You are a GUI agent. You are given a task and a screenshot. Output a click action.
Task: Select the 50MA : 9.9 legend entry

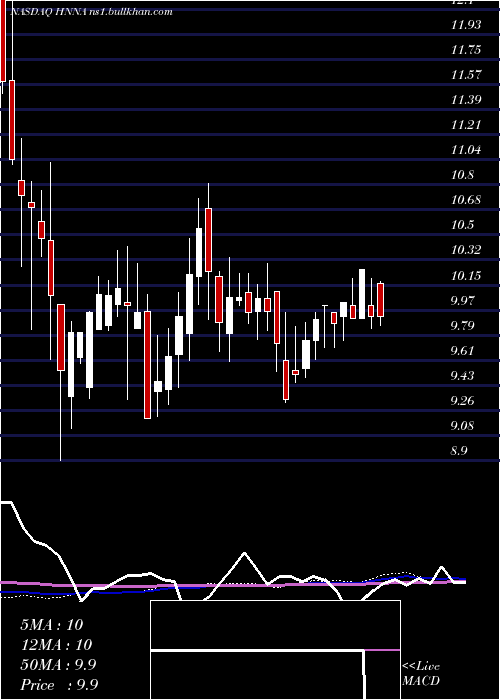click(x=58, y=664)
